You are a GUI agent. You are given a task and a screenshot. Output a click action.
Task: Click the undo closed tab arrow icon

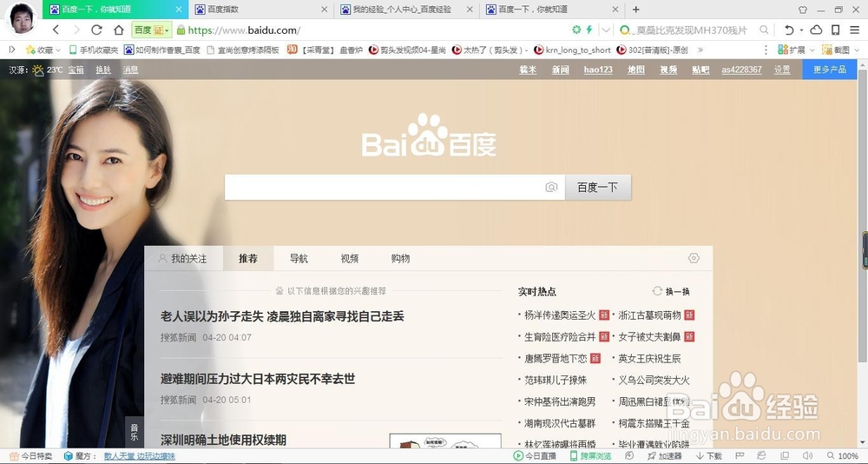pos(789,30)
